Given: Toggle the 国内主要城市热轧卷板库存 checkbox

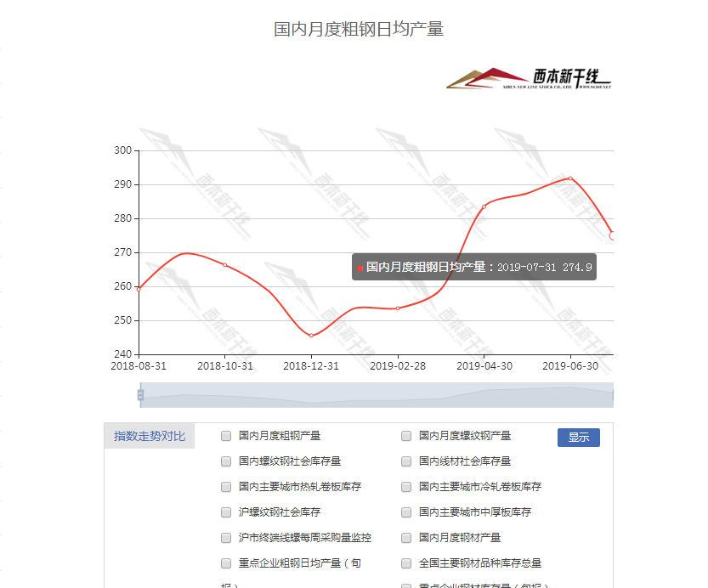Looking at the screenshot, I should pyautogui.click(x=226, y=487).
